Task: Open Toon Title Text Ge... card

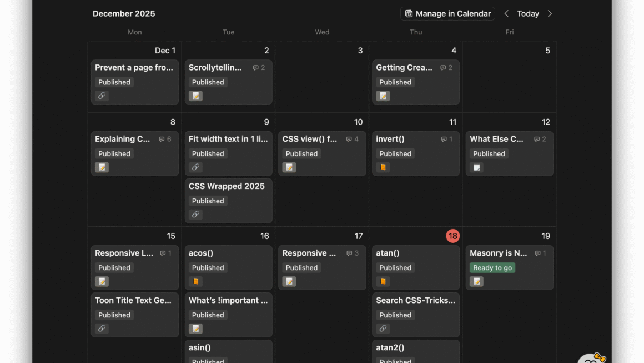Action: coord(133,300)
